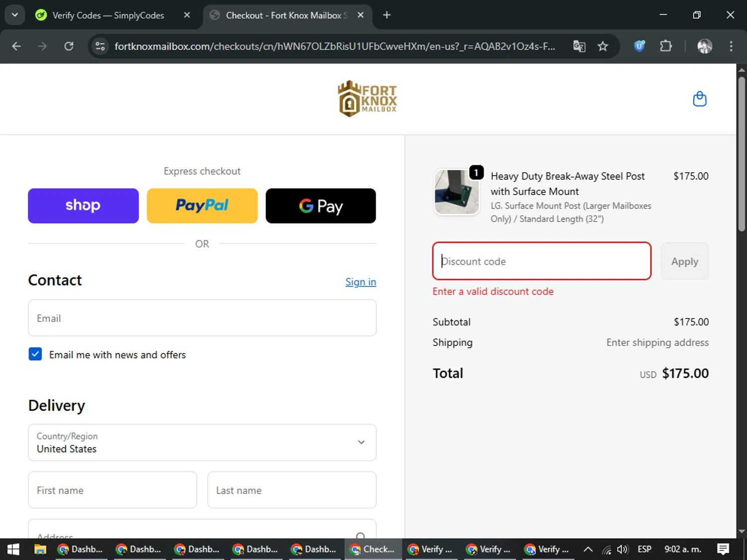The height and width of the screenshot is (560, 747).
Task: Click the 9:02 a. m. taskbar clock
Action: click(683, 549)
